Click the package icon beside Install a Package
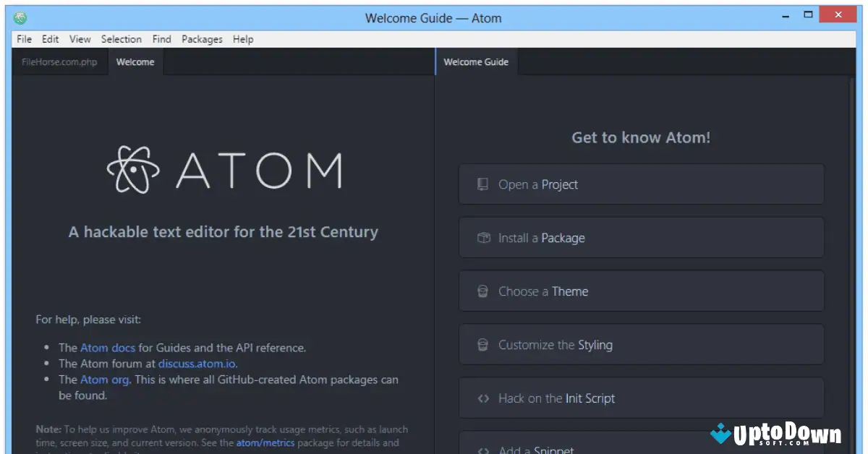Screen dimensions: 868x454 pyautogui.click(x=482, y=237)
